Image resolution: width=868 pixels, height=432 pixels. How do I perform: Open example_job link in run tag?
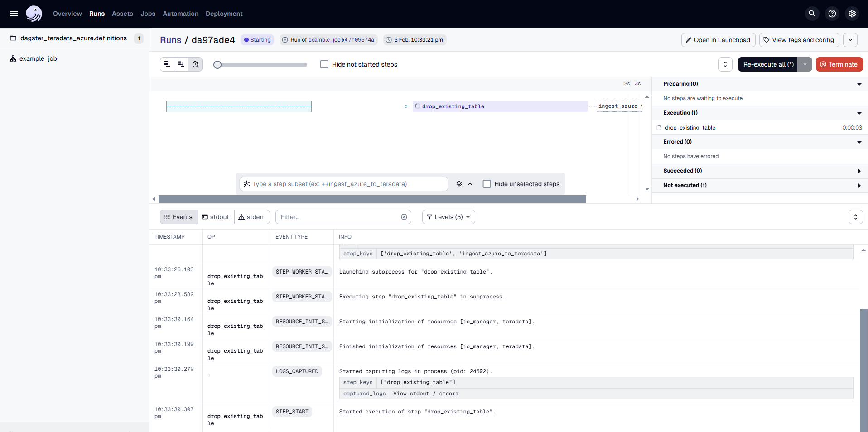(x=324, y=40)
